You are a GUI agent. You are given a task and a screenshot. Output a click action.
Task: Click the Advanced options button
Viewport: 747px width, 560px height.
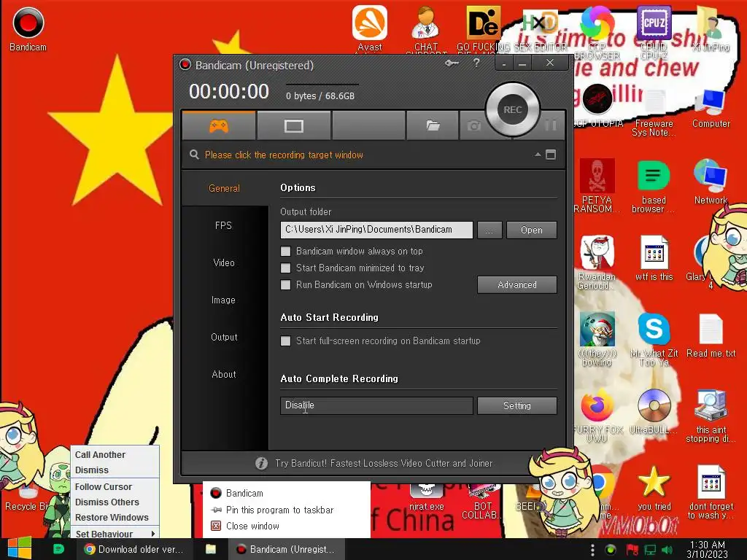click(x=517, y=285)
